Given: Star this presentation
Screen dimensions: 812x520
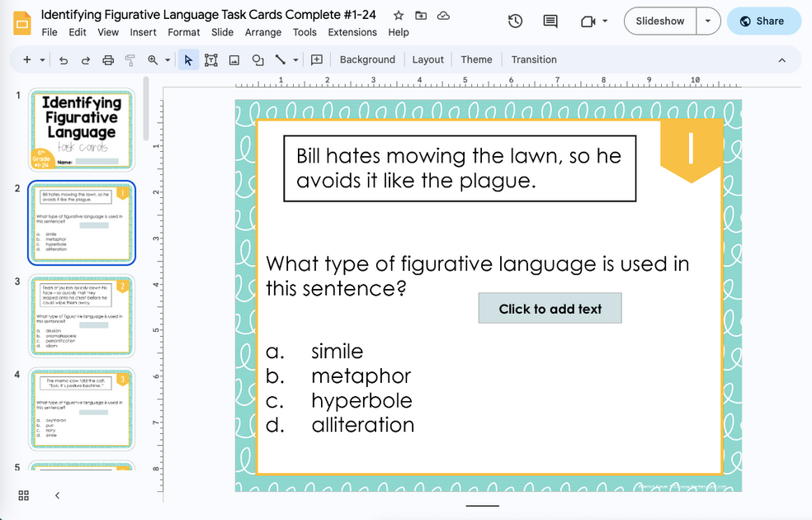Looking at the screenshot, I should (397, 14).
